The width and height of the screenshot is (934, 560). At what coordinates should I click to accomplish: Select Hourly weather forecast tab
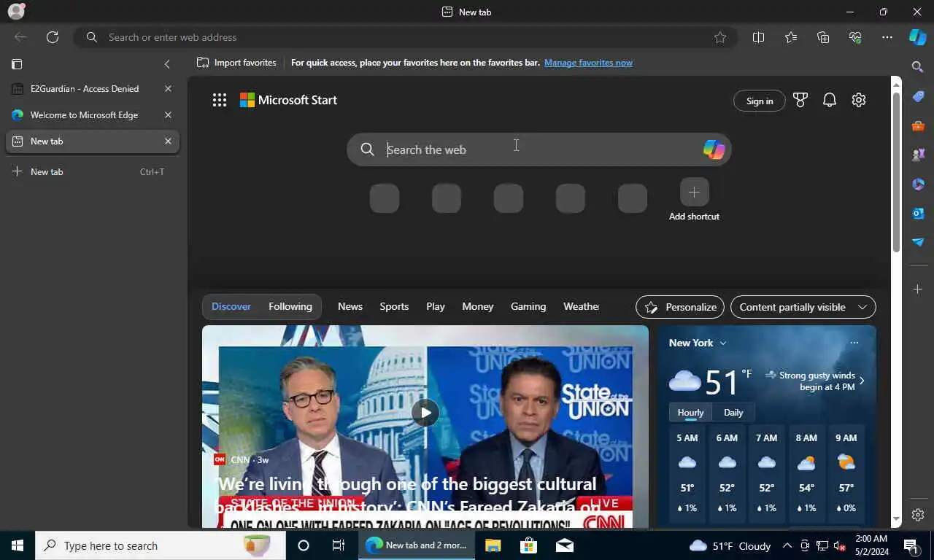pyautogui.click(x=690, y=413)
